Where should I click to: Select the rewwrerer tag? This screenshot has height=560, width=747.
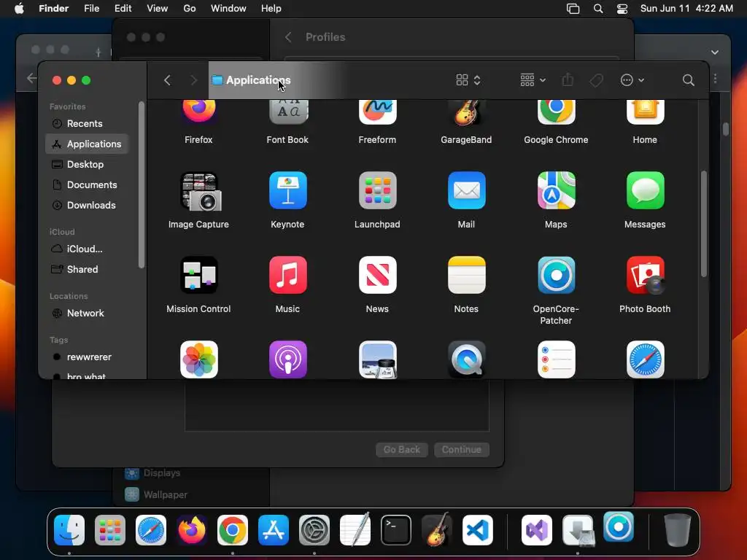click(x=87, y=357)
